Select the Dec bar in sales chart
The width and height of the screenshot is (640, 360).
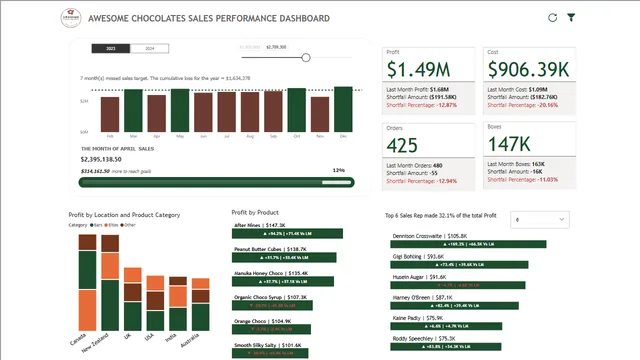click(343, 109)
